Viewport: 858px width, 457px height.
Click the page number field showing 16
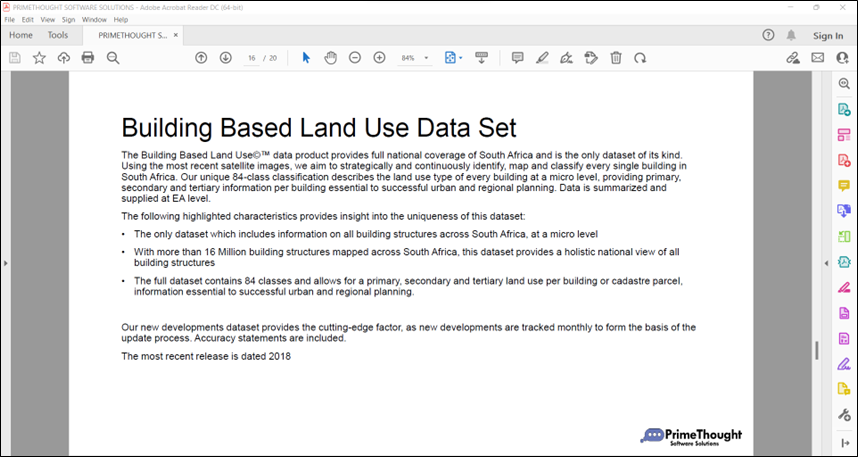pos(252,58)
